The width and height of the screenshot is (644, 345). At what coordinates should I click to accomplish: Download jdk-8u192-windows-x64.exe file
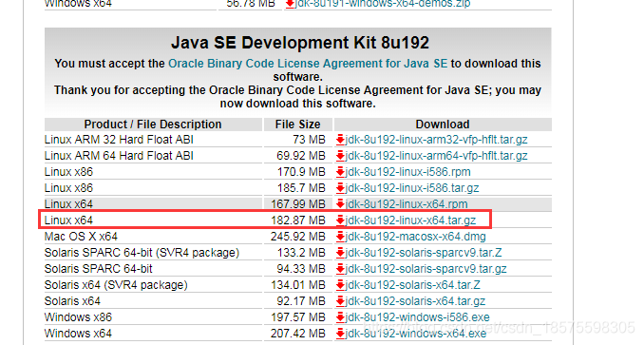click(416, 333)
